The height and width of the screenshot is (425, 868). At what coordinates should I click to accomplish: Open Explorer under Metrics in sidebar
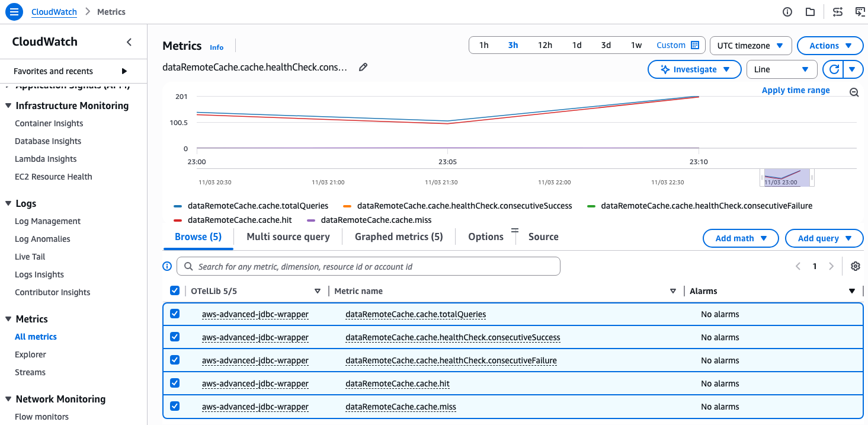point(30,354)
